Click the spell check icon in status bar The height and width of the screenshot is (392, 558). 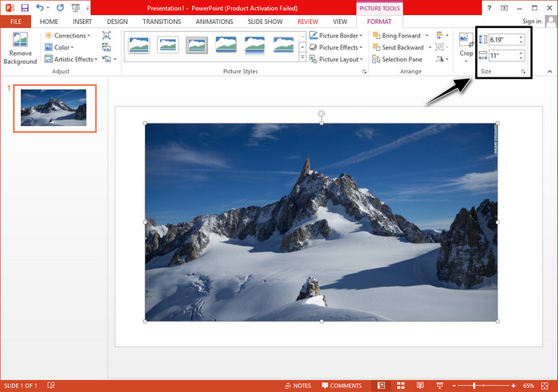pyautogui.click(x=51, y=386)
